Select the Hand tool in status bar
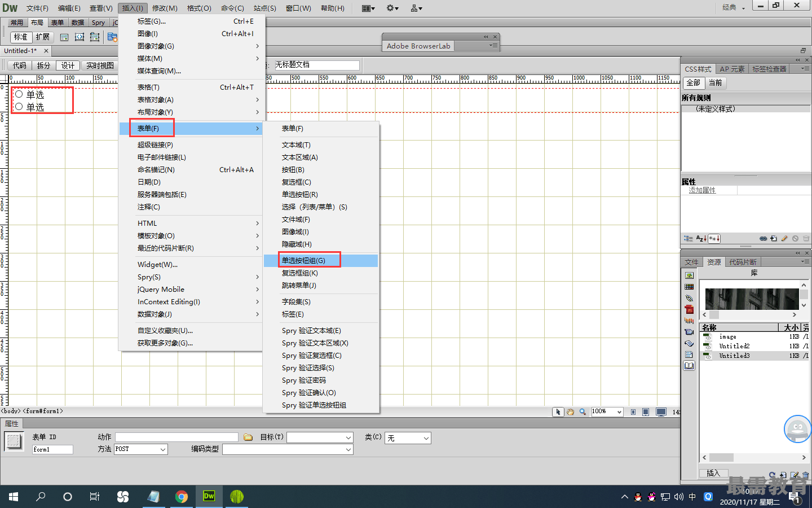This screenshot has width=812, height=508. pyautogui.click(x=570, y=412)
